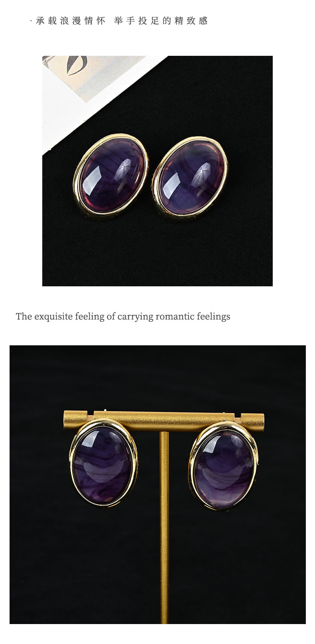Click the word "exquisite" in caption
This screenshot has width=315, height=644.
(54, 317)
